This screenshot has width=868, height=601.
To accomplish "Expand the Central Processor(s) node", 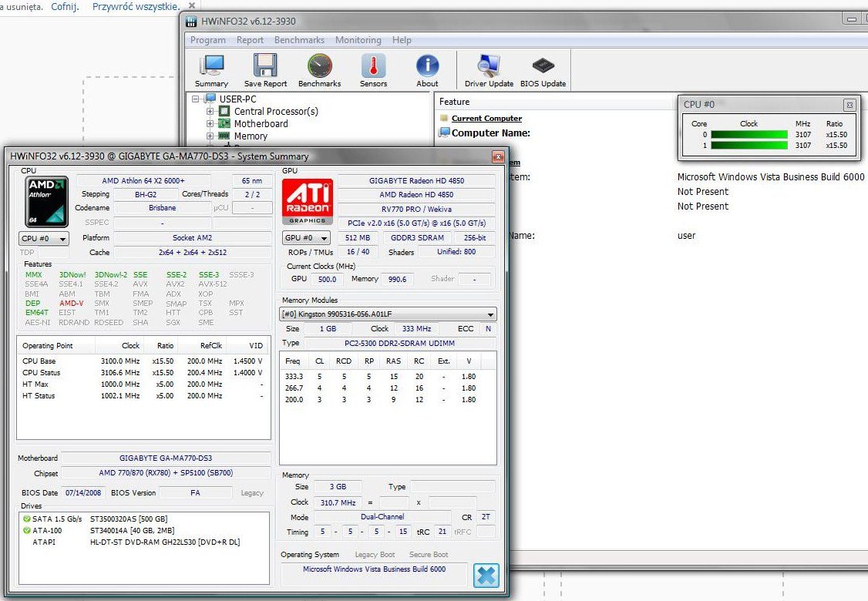I will [x=210, y=111].
